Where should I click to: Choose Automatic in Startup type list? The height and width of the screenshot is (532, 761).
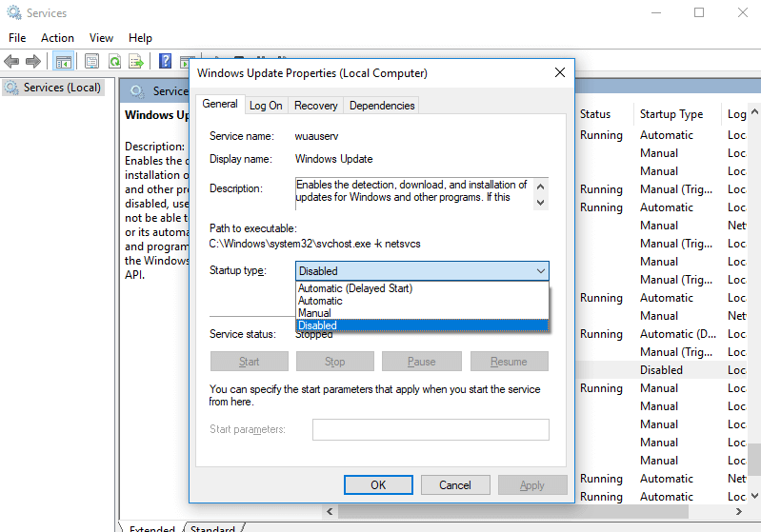point(422,301)
